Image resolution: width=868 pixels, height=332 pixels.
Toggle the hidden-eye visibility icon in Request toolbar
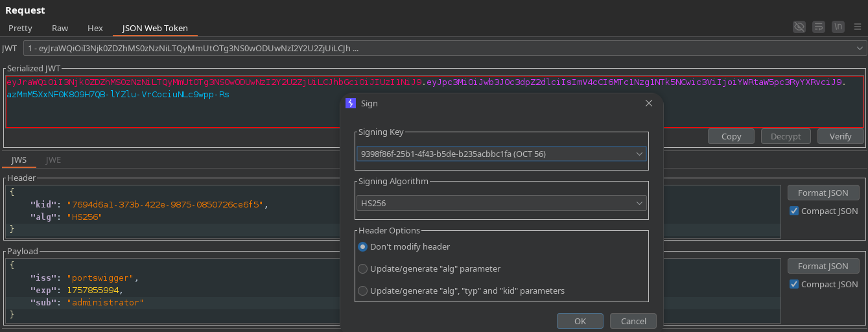click(799, 27)
